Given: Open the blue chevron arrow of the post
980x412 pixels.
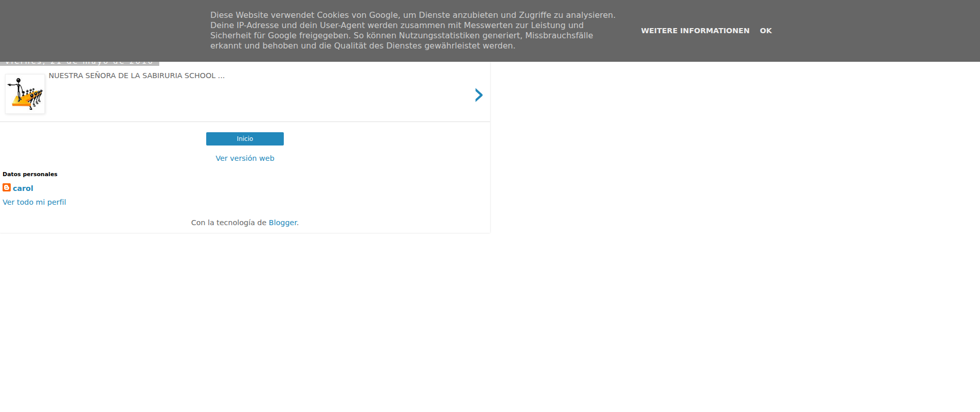Looking at the screenshot, I should pos(479,95).
